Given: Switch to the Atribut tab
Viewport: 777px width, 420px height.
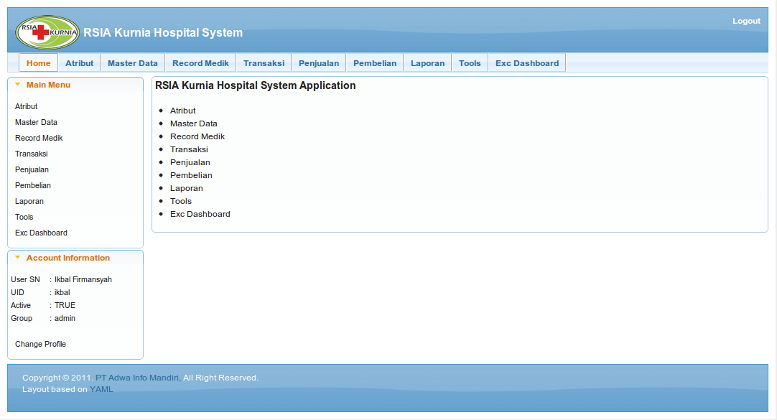Looking at the screenshot, I should (x=79, y=63).
